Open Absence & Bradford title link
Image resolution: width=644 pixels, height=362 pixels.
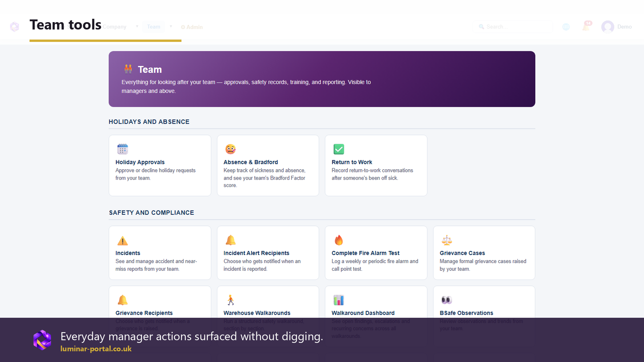[251, 162]
